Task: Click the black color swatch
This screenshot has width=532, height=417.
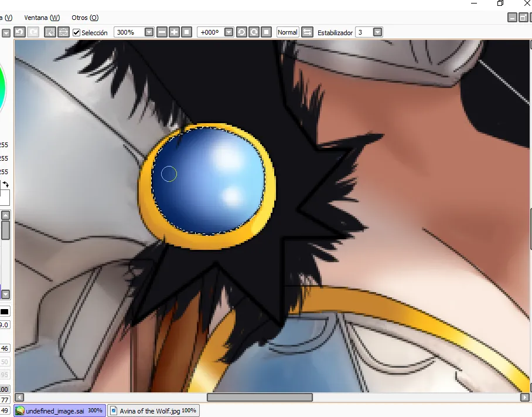Action: (5, 311)
